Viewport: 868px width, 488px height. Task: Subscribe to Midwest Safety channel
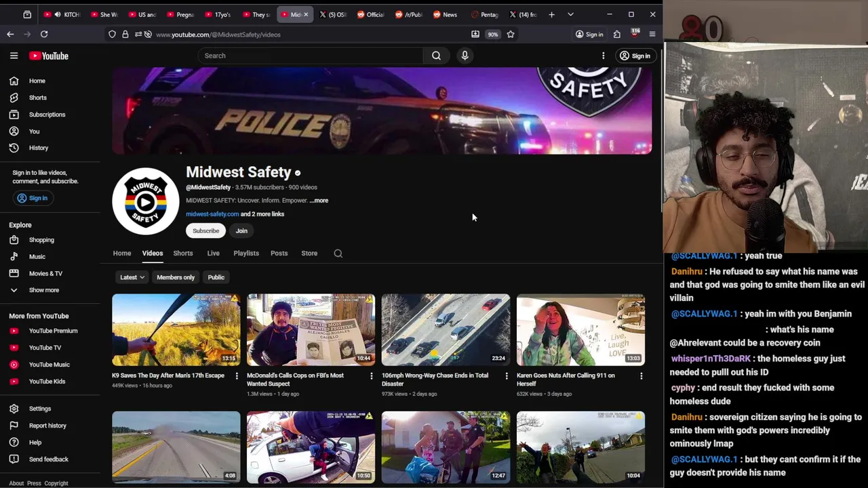click(205, 231)
